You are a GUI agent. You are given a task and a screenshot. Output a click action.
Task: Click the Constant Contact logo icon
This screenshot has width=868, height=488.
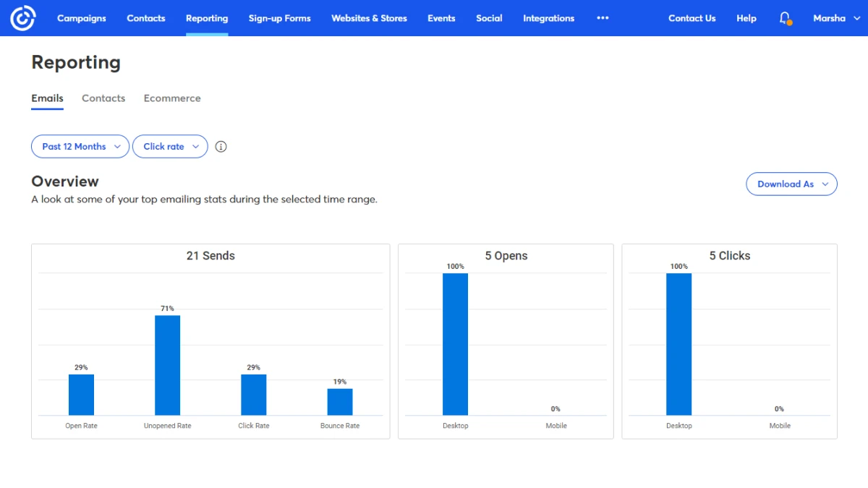(23, 18)
